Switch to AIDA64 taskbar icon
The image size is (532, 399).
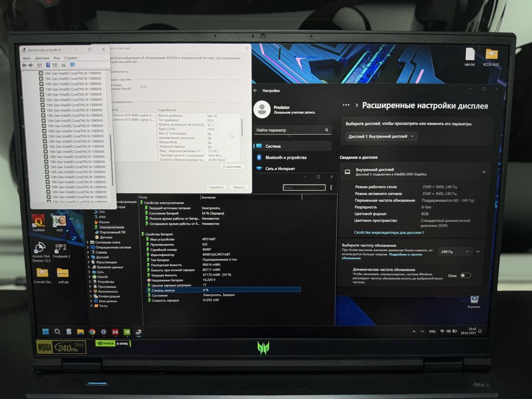pyautogui.click(x=115, y=332)
